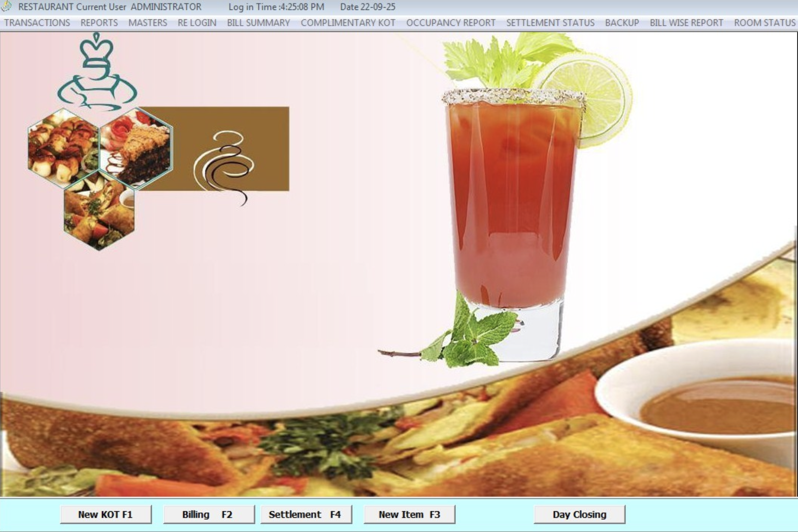Click the RE LOGIN menu item
This screenshot has height=532, width=798.
click(197, 23)
